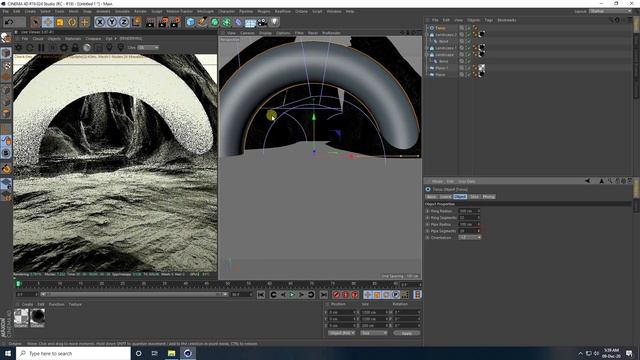This screenshot has height=360, width=640.
Task: Activate the Rotate tool in the toolbar
Action: [x=72, y=22]
